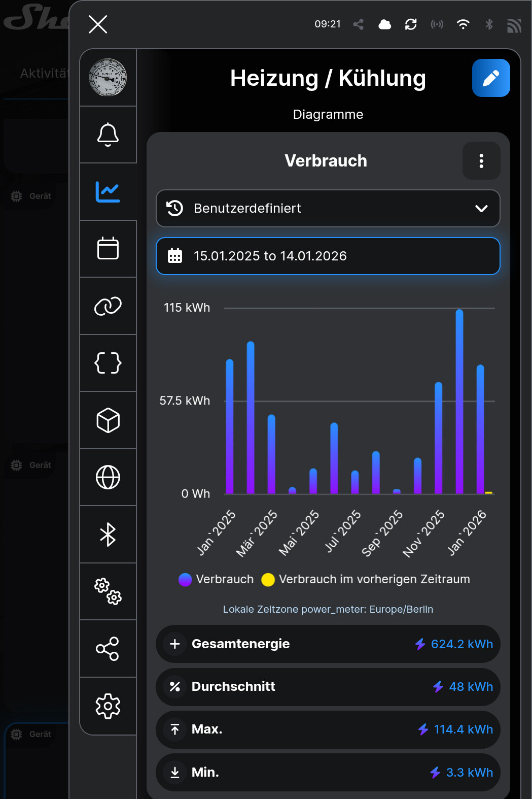Screen dimensions: 532x799
Task: Open the globe network settings tab
Action: 108,477
